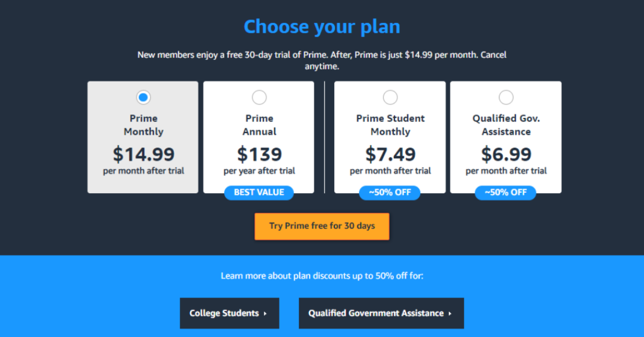Click the $14.99 Prime Monthly price
Screen dimensions: 644x337
(x=143, y=155)
